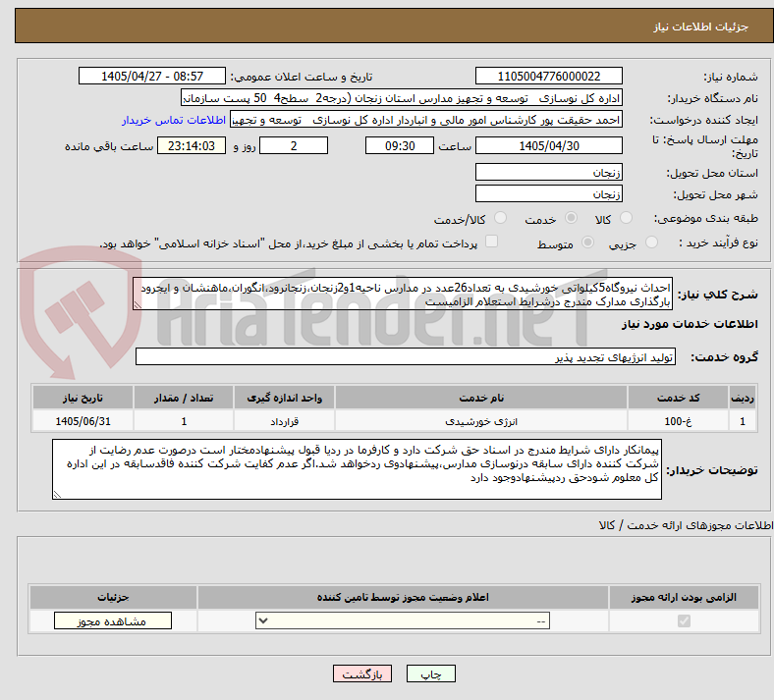Click the unit cell قرارداد
The width and height of the screenshot is (774, 700).
[284, 421]
